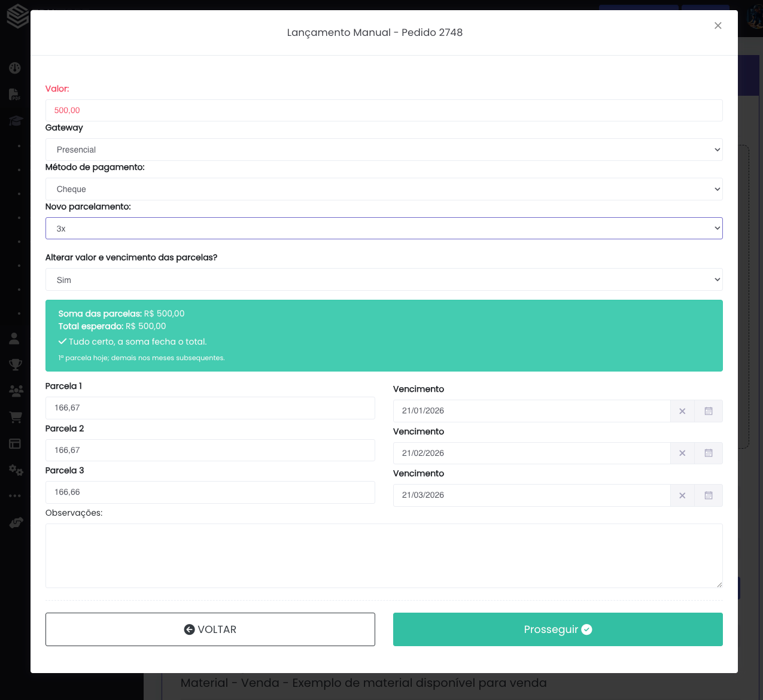Click the trophy icon in the sidebar
Image resolution: width=763 pixels, height=700 pixels.
pos(16,364)
